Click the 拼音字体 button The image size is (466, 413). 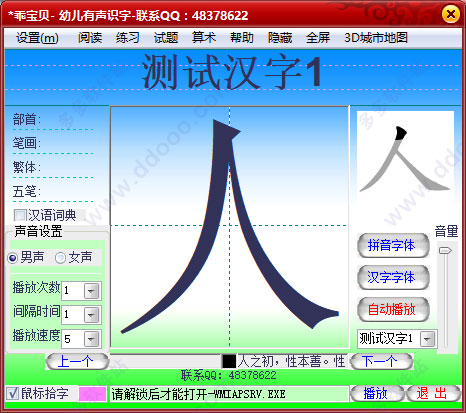(393, 246)
